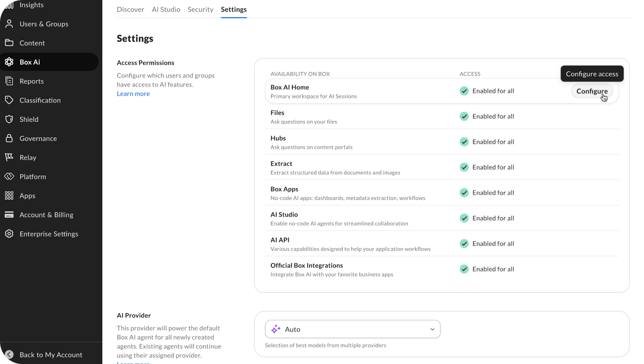The width and height of the screenshot is (644, 364).
Task: Click the Apps grid icon
Action: [x=9, y=195]
